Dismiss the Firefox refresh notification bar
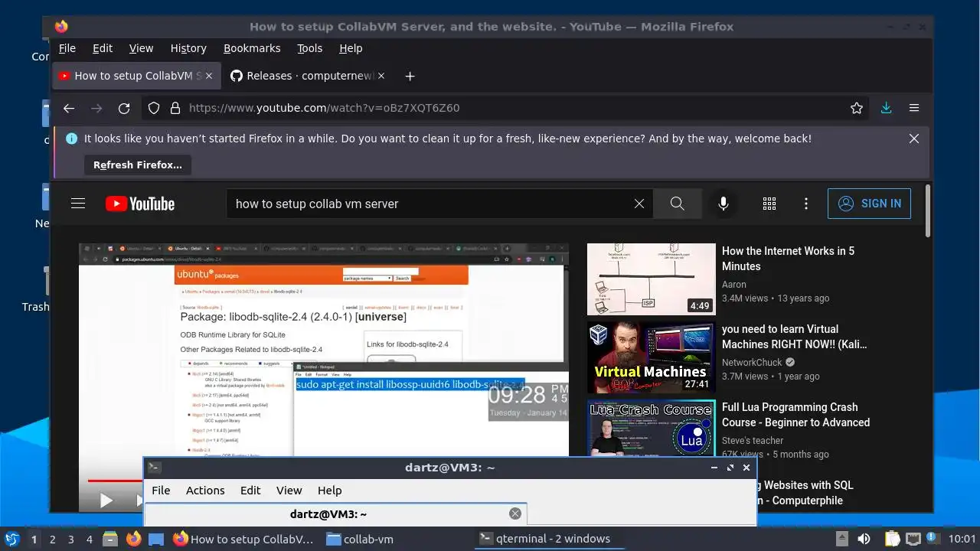The image size is (980, 551). pyautogui.click(x=914, y=139)
